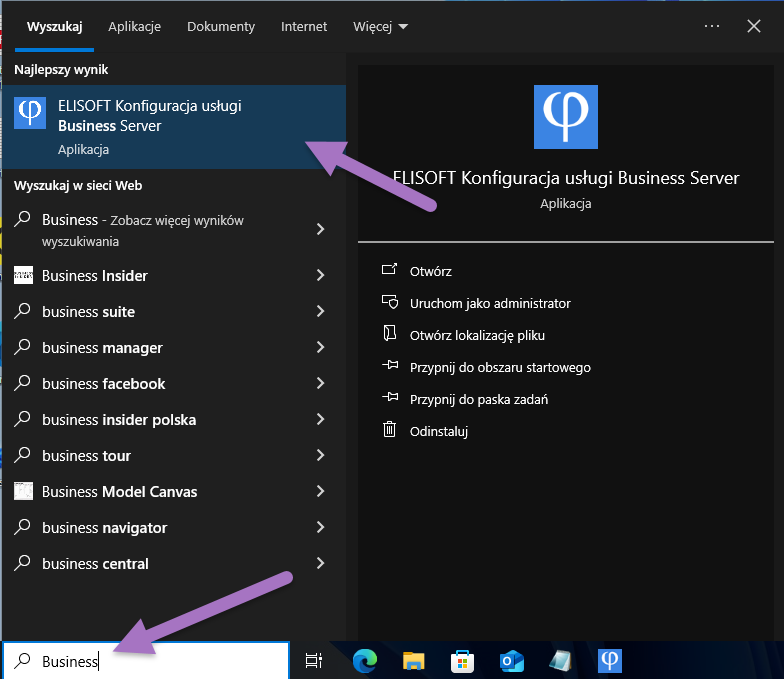Expand the Więcej dropdown filter
This screenshot has height=679, width=784.
(380, 26)
